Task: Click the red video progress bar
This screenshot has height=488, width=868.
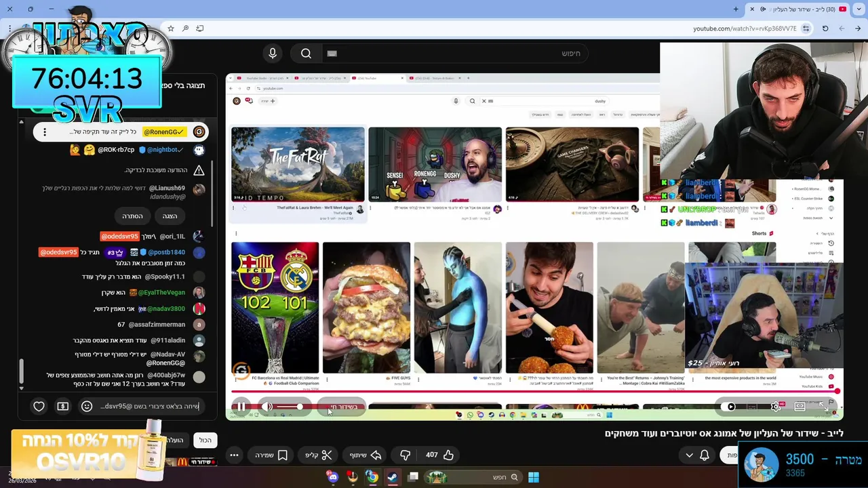Action: pyautogui.click(x=534, y=391)
